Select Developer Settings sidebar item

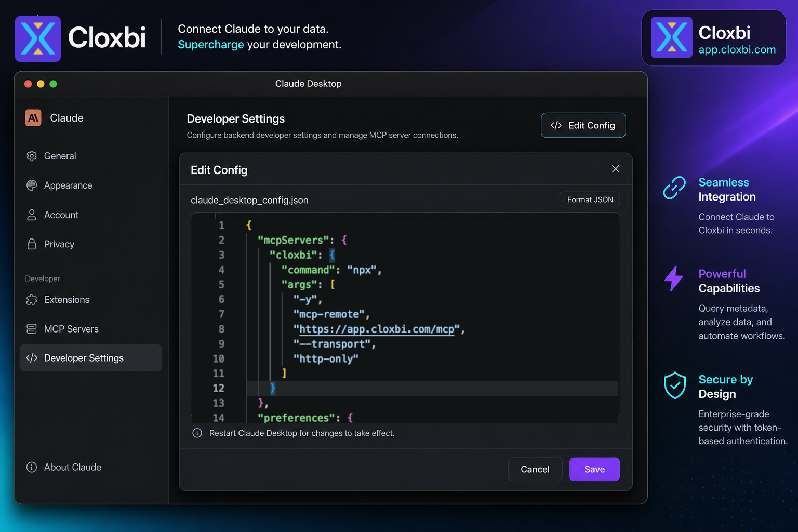(x=90, y=358)
